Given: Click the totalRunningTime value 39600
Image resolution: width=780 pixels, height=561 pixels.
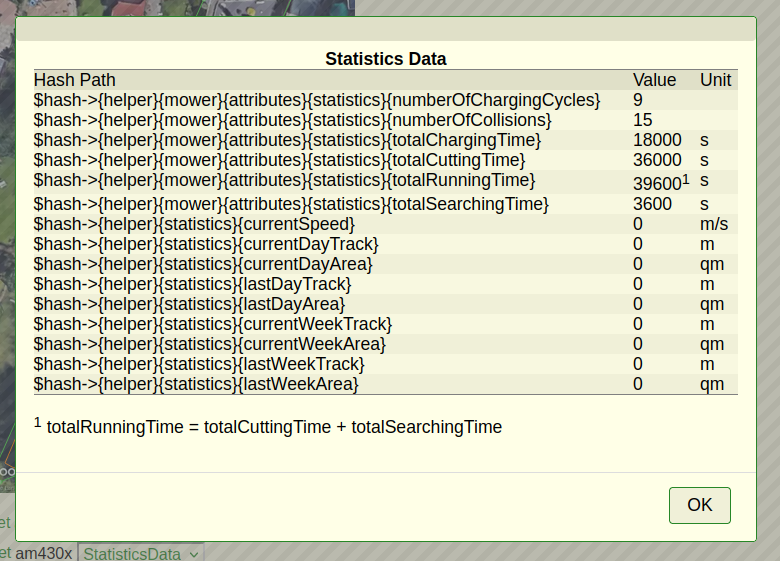Looking at the screenshot, I should [x=657, y=184].
